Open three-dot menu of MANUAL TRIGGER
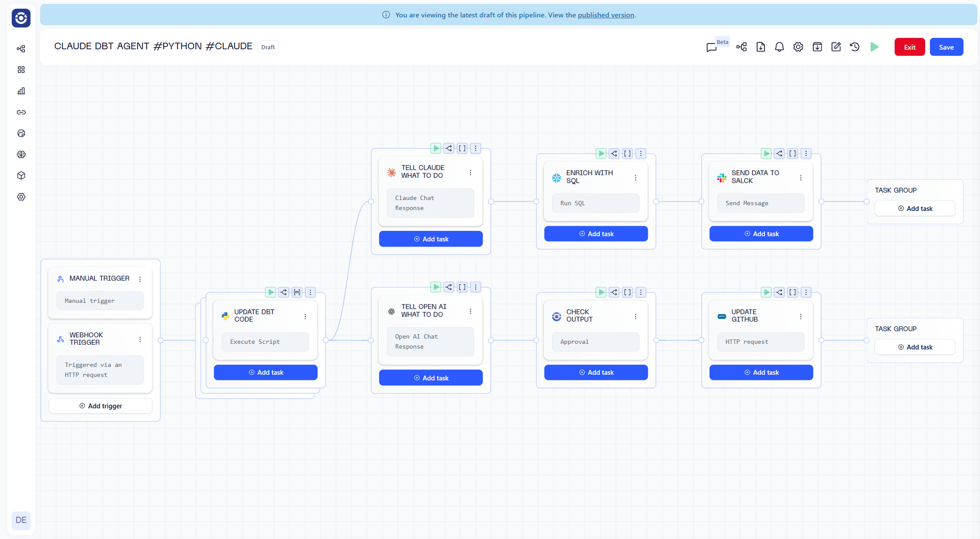 click(140, 279)
